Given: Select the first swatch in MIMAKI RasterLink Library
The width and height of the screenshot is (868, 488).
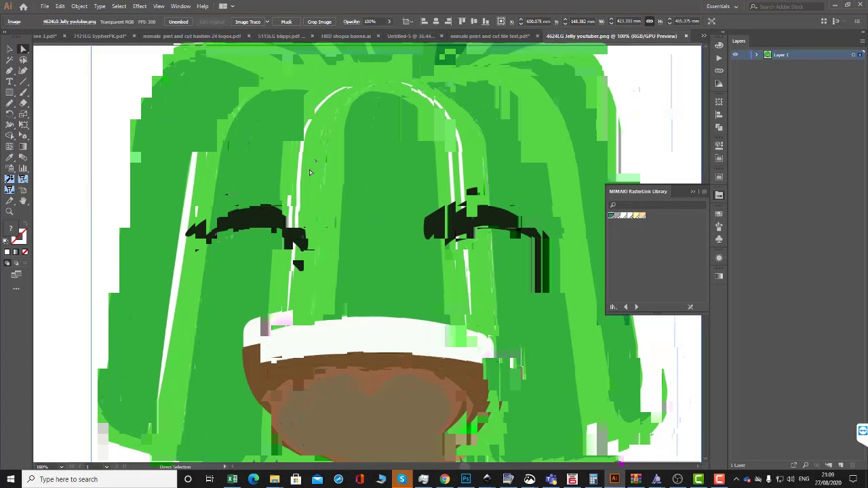Looking at the screenshot, I should click(x=612, y=216).
